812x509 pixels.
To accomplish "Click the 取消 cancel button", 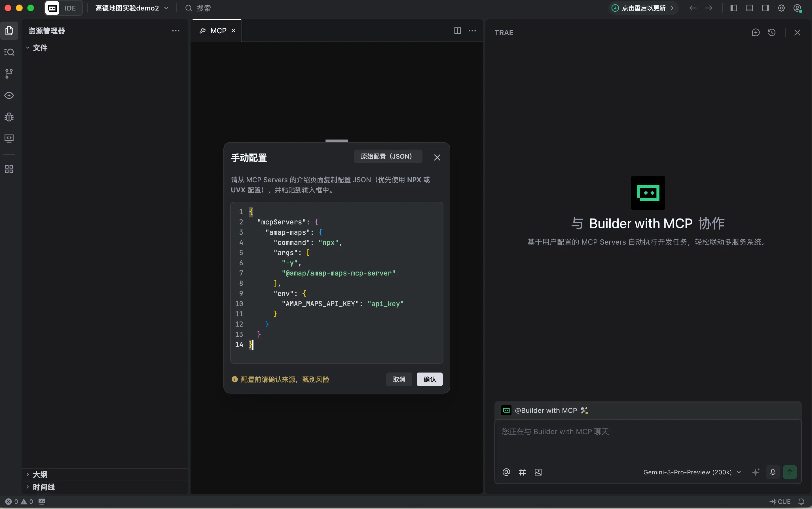I will click(399, 379).
